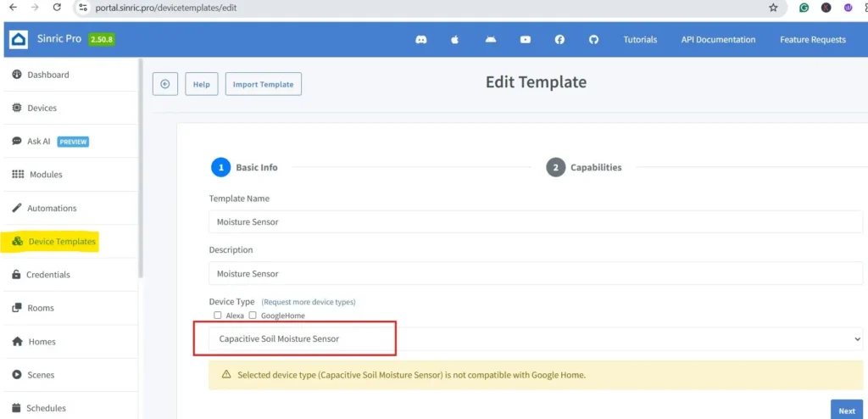This screenshot has width=868, height=419.
Task: Click the Template Name input field
Action: (536, 221)
